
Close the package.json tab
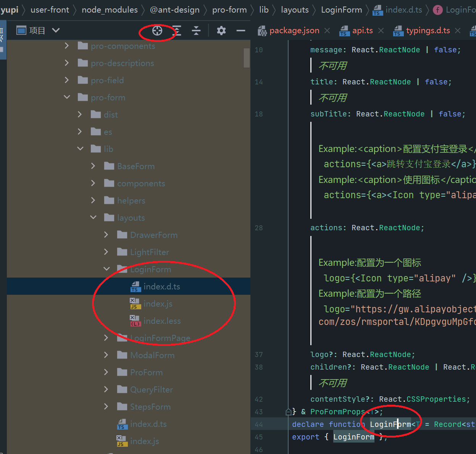pos(327,31)
